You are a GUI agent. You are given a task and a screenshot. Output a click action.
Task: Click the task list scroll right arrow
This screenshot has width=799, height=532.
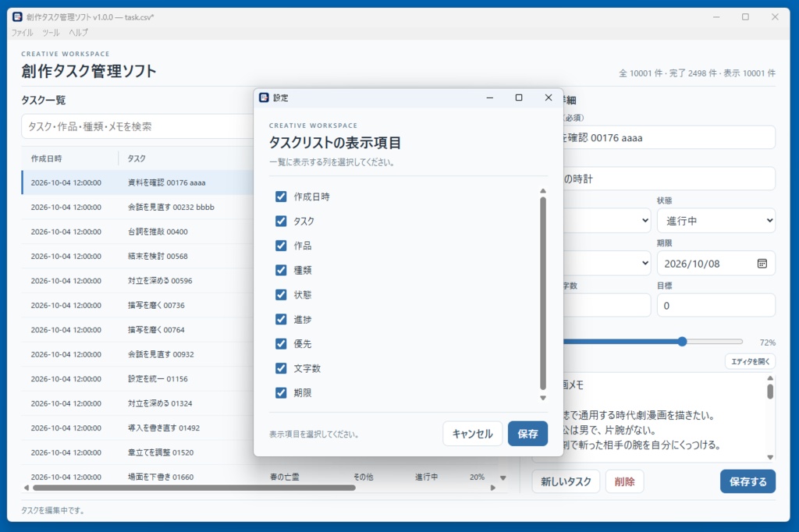tap(493, 488)
